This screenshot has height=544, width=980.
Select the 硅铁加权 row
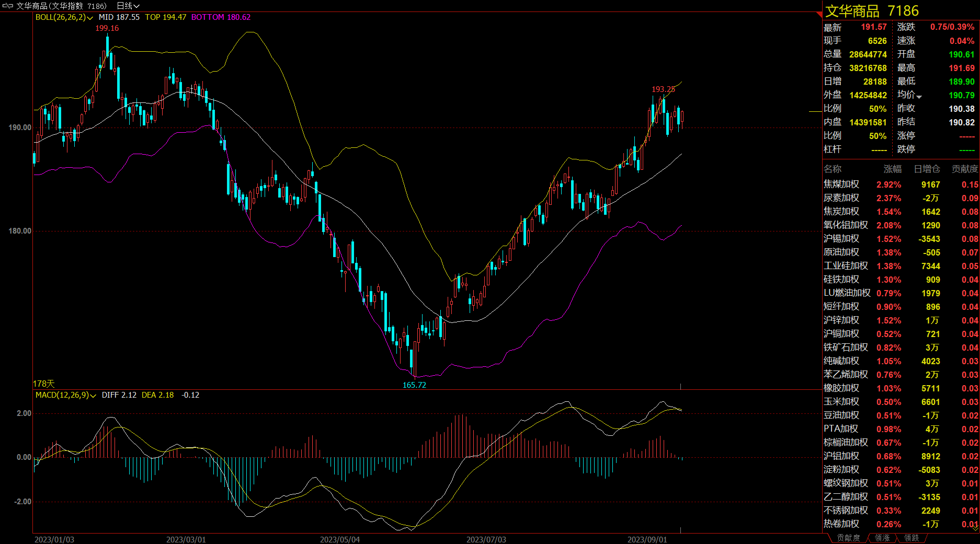click(901, 280)
